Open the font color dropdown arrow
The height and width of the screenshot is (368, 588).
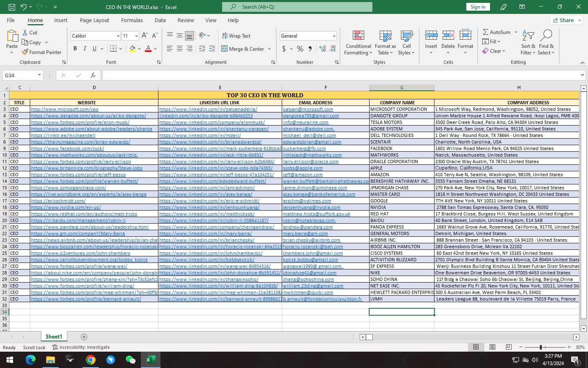coord(155,49)
